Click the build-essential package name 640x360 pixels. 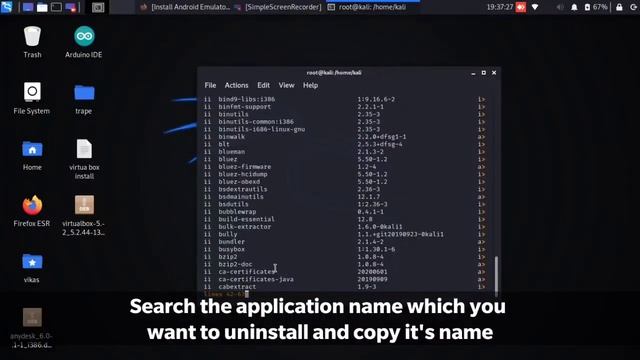click(x=247, y=219)
